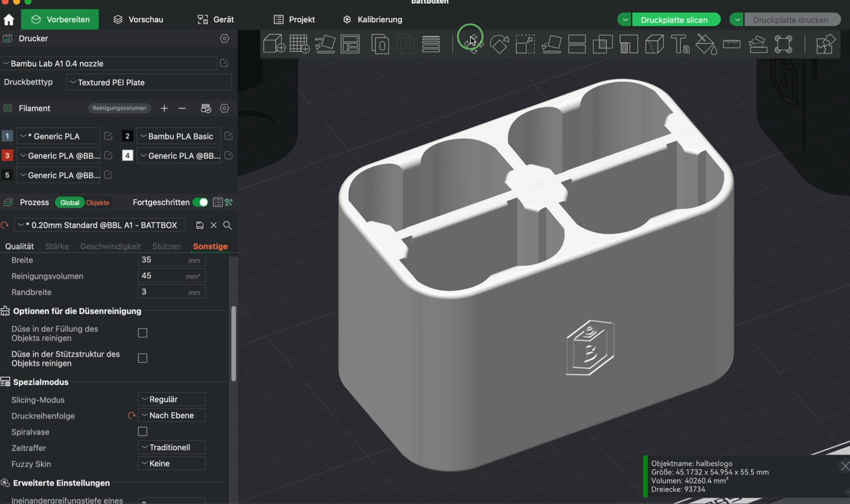Check Düse in der Füllung des Objekts reinigen
This screenshot has width=850, height=504.
coord(143,333)
